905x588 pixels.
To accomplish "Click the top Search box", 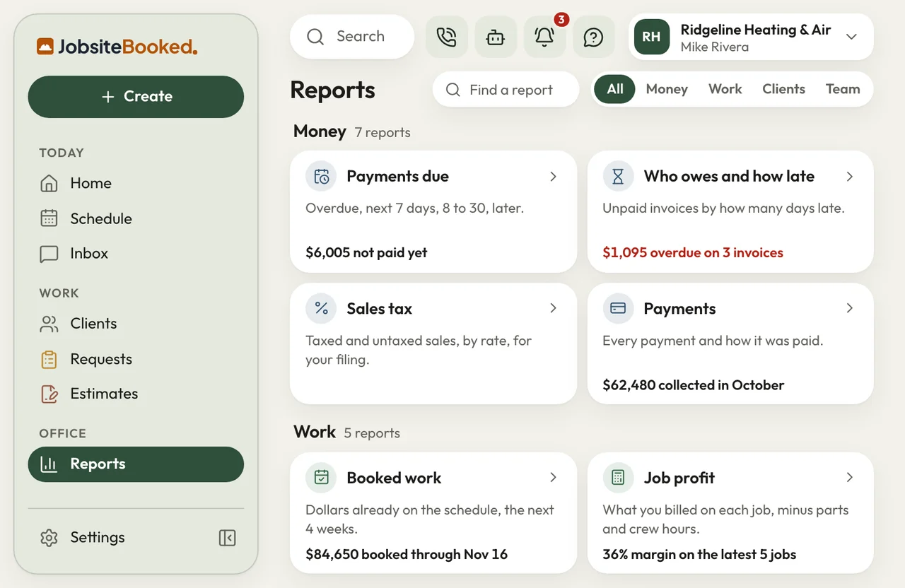I will [x=352, y=37].
